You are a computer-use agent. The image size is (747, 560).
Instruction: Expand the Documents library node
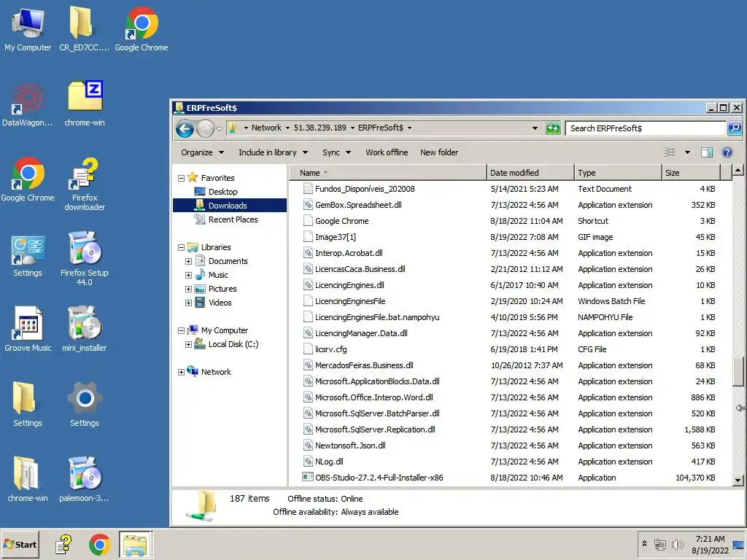coord(189,262)
